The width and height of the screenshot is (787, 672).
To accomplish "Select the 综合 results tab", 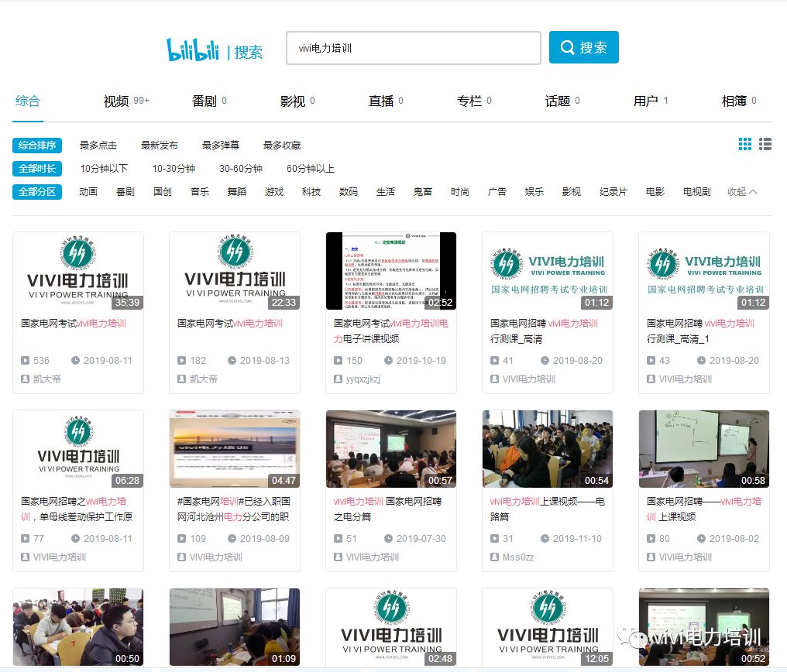I will pyautogui.click(x=28, y=101).
